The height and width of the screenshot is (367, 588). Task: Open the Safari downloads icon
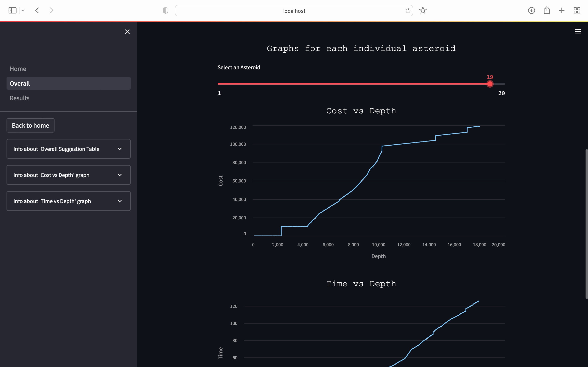coord(531,10)
